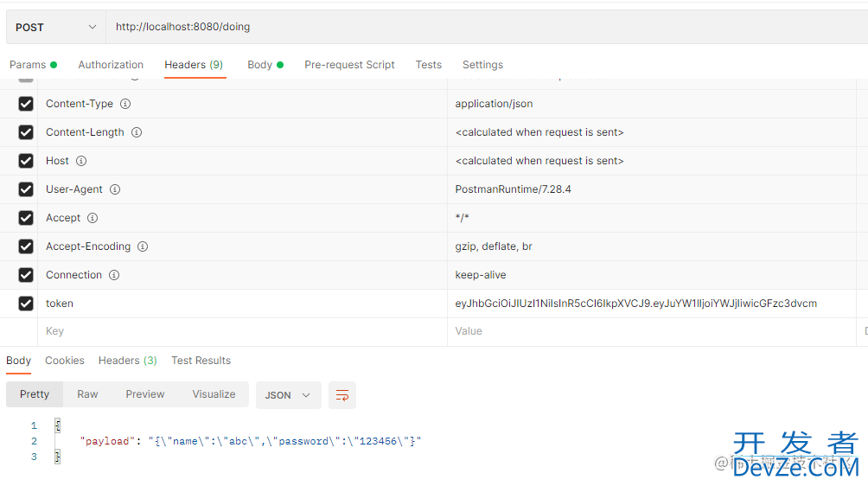Click line number 3 in the response body
The image size is (868, 486).
[34, 457]
